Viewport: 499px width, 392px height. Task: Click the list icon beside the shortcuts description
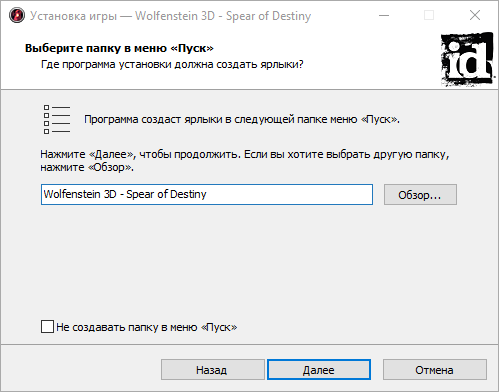point(57,119)
